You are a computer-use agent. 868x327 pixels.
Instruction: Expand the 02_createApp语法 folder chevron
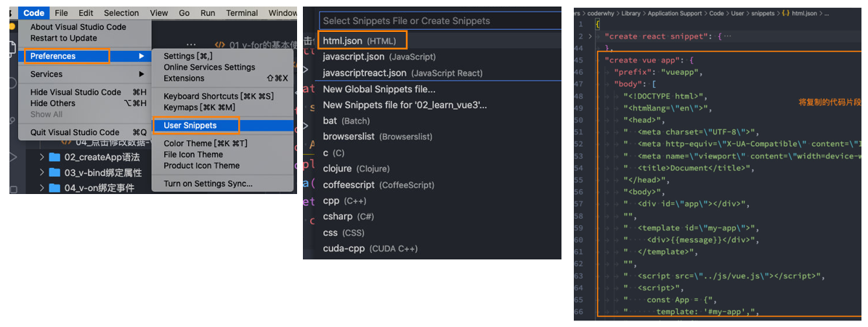pos(41,158)
